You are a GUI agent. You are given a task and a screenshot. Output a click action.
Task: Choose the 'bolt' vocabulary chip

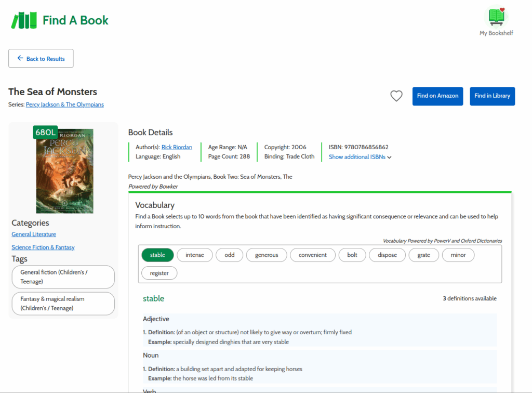tap(352, 255)
